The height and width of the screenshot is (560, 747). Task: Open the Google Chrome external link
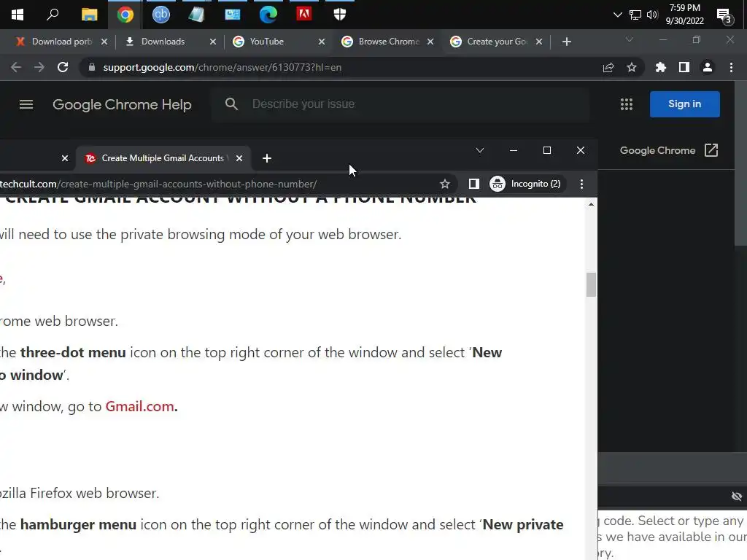pos(669,150)
